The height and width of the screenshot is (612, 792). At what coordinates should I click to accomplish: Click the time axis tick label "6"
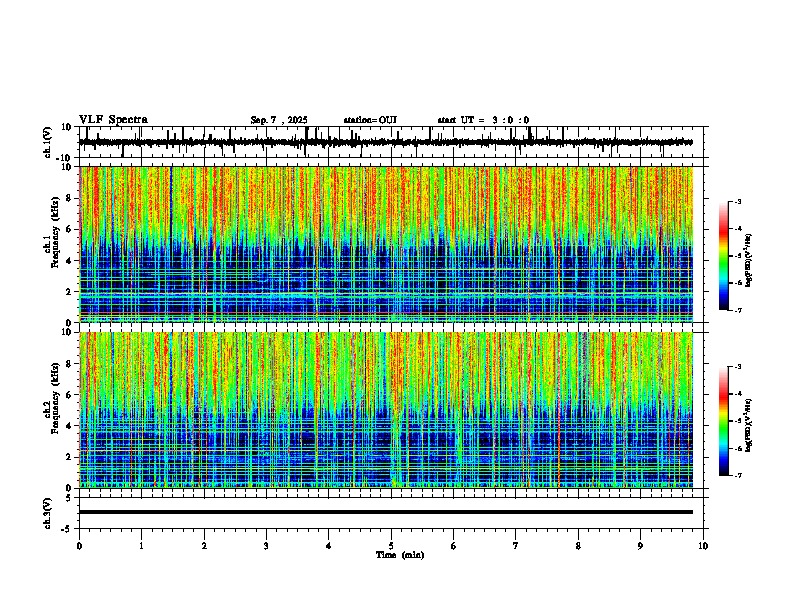click(x=454, y=546)
